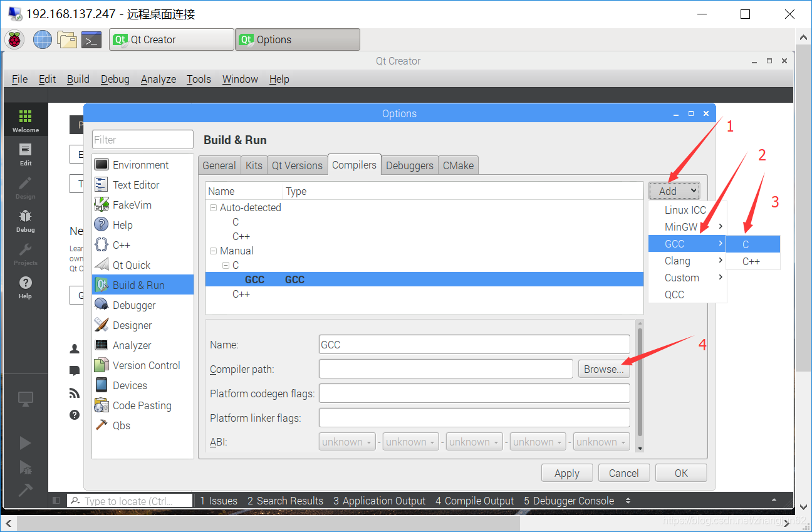Select the Code Pasting options category

click(x=143, y=405)
